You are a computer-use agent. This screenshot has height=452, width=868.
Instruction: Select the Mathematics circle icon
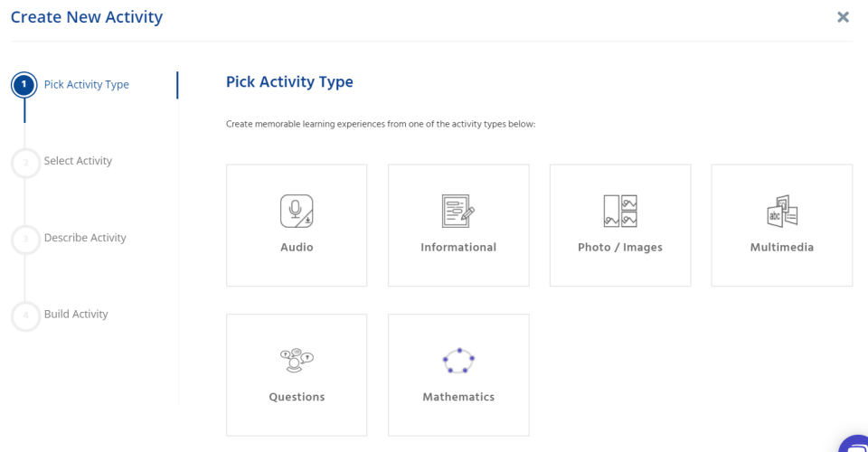pos(458,361)
